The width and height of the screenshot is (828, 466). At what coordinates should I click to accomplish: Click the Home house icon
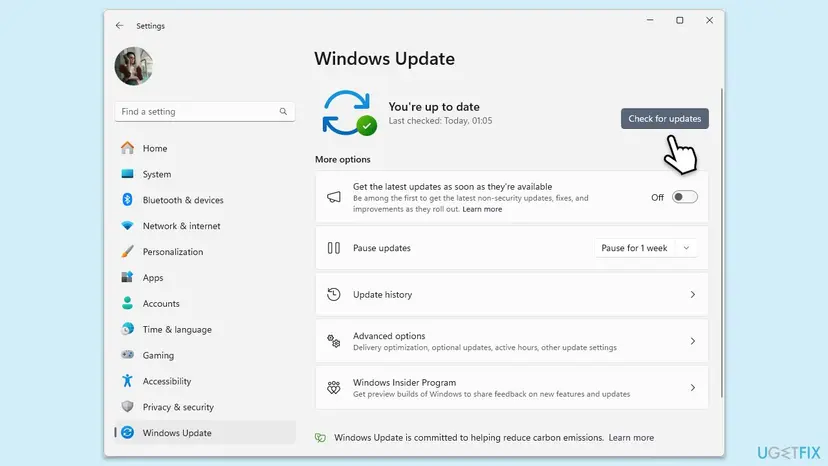point(127,148)
